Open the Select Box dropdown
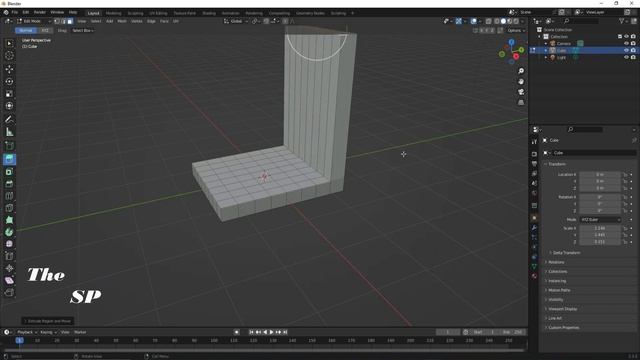Screen dimensions: 640x360 pos(83,31)
